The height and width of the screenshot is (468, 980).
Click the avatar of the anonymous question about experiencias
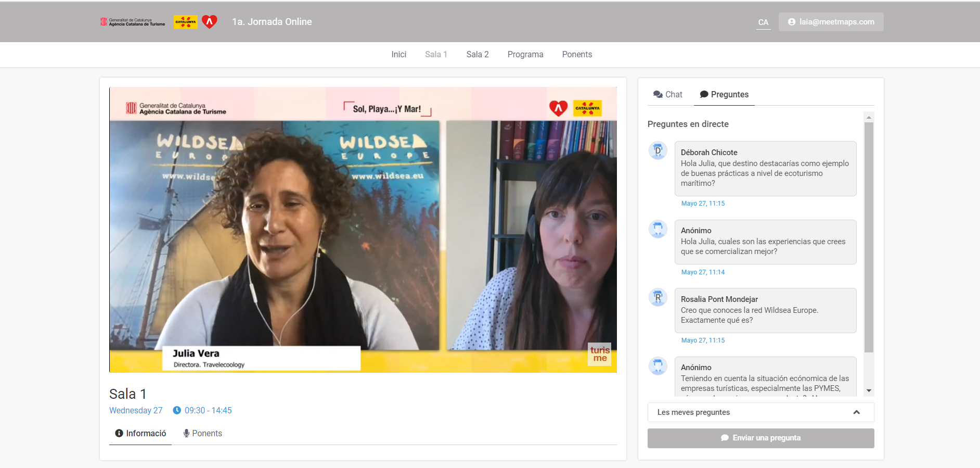[658, 229]
